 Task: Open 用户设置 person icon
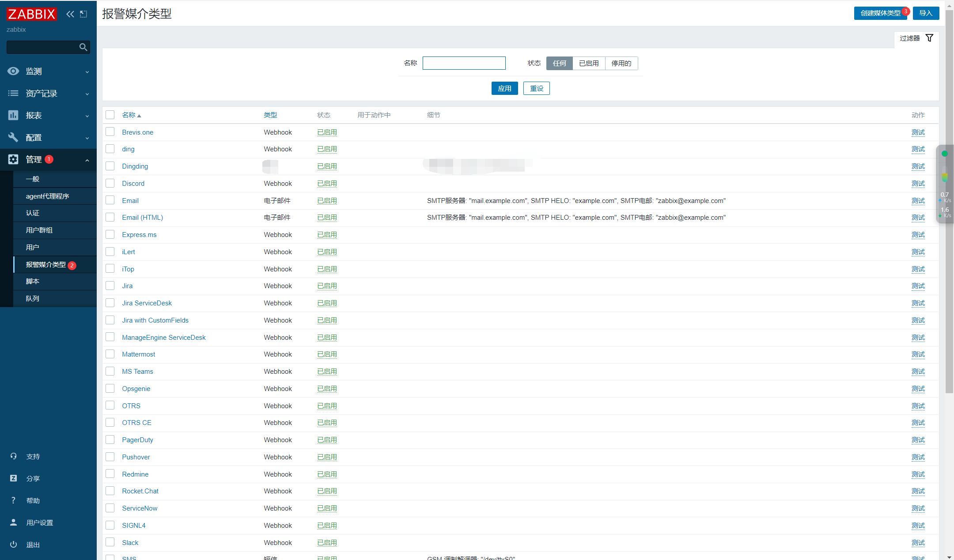13,522
